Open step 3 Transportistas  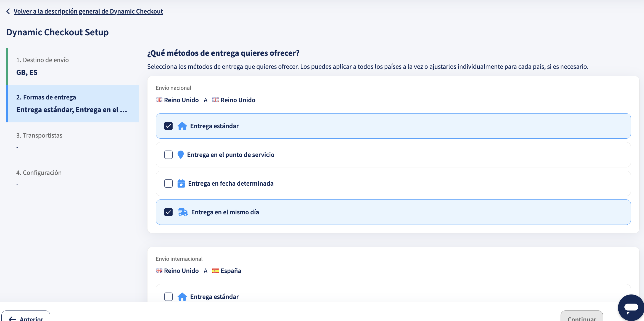click(x=73, y=141)
